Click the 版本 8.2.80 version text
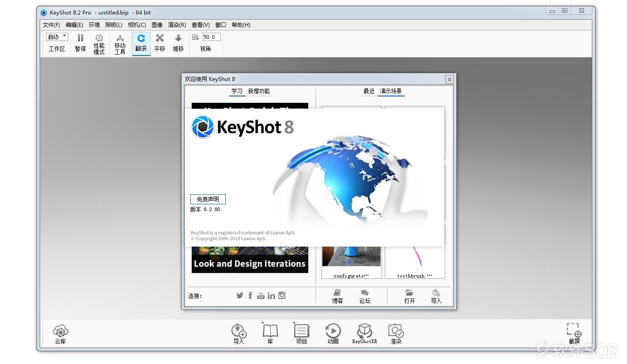Viewport: 627px width, 364px height. point(205,210)
